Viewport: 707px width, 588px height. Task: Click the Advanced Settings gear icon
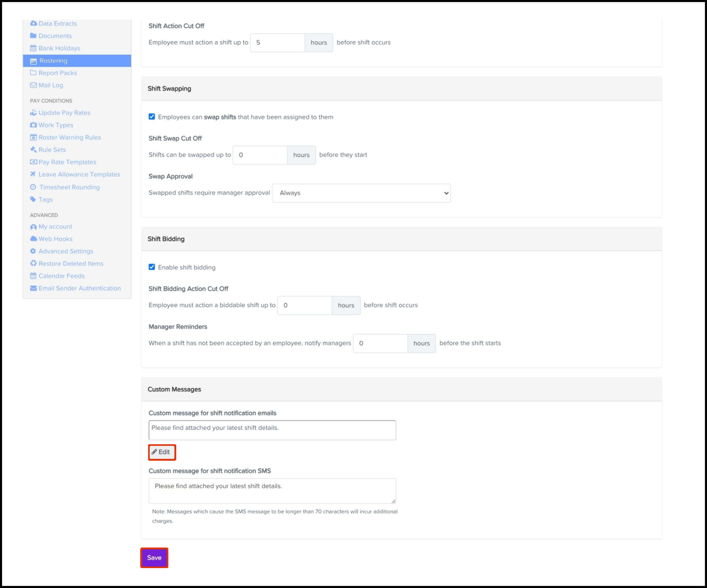pos(33,251)
